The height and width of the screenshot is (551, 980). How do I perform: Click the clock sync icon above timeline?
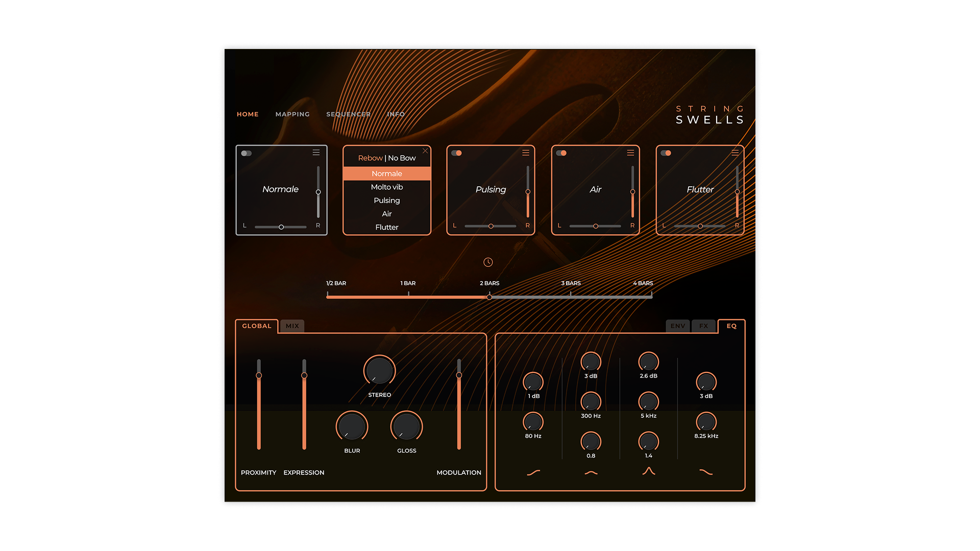click(x=488, y=262)
